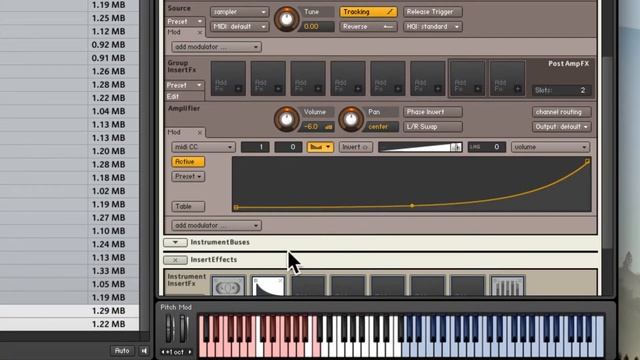Screen dimensions: 640x360
Task: Add effect to first Post AmpFX slot
Action: click(467, 78)
